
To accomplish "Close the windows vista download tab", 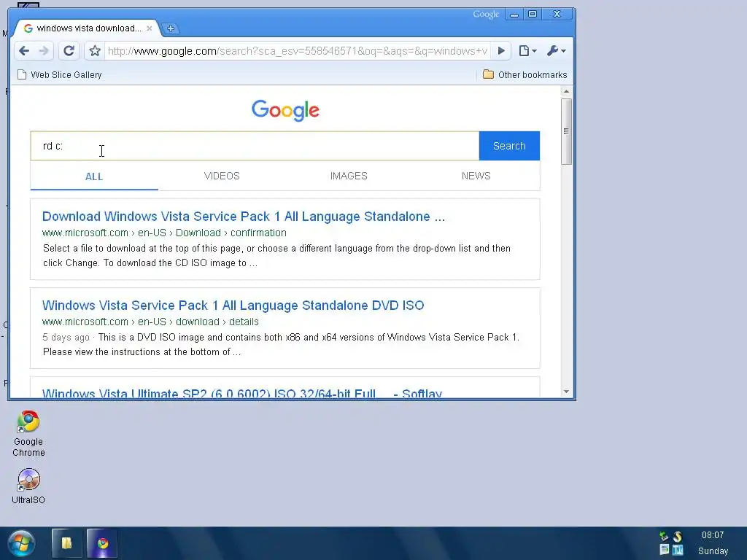I will (x=149, y=28).
